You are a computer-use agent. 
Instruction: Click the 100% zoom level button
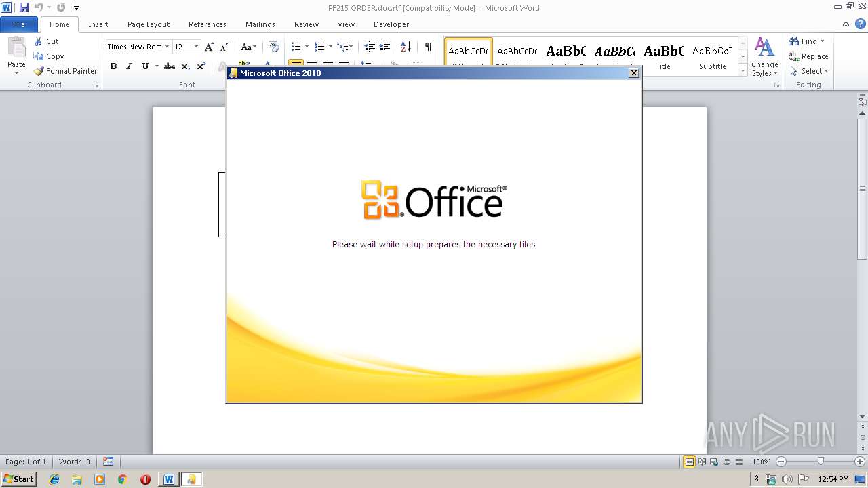pos(761,462)
